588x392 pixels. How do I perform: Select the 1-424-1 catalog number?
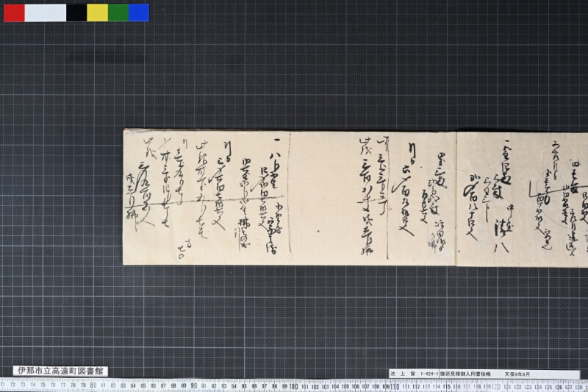coord(429,374)
